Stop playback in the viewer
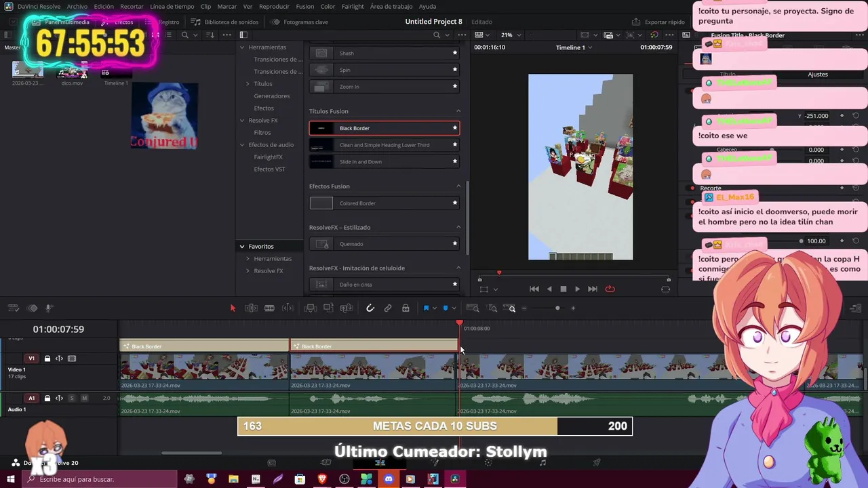Viewport: 868px width, 488px height. point(563,289)
